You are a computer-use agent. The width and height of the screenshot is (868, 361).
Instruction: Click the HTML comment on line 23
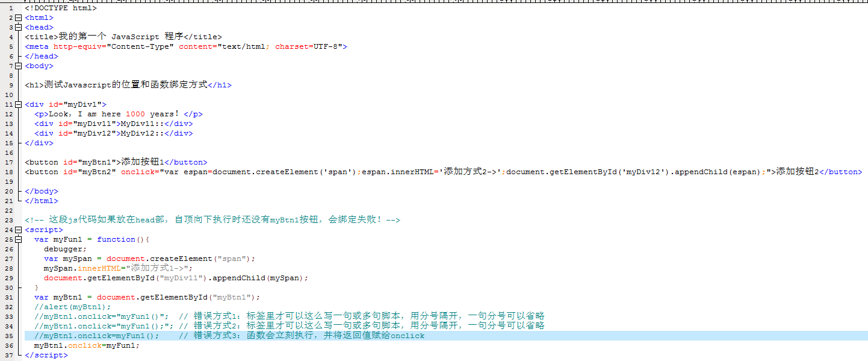tap(212, 221)
